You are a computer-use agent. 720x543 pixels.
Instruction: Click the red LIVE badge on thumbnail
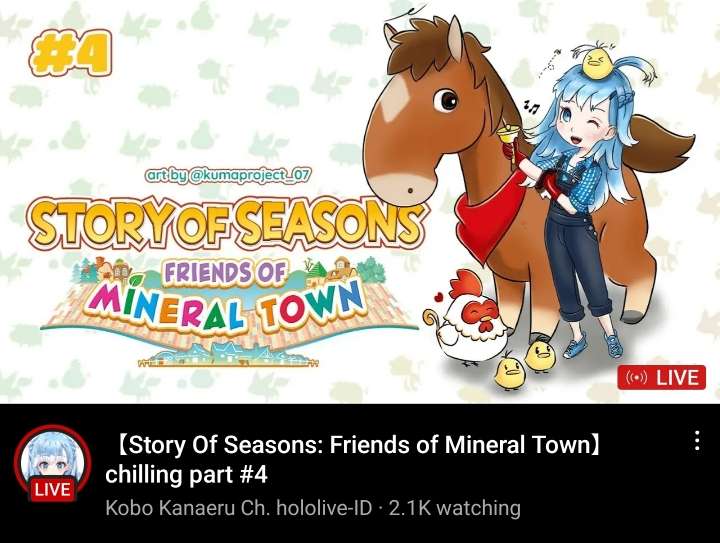(661, 377)
